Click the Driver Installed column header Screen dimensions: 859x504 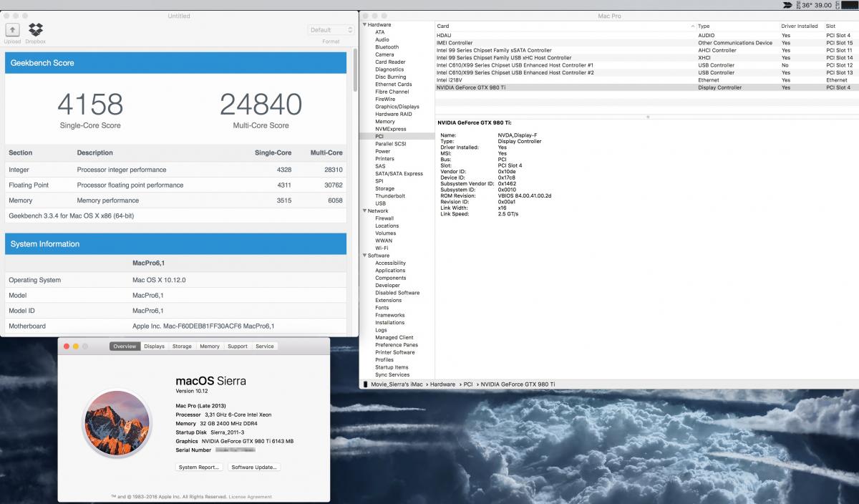(x=801, y=26)
